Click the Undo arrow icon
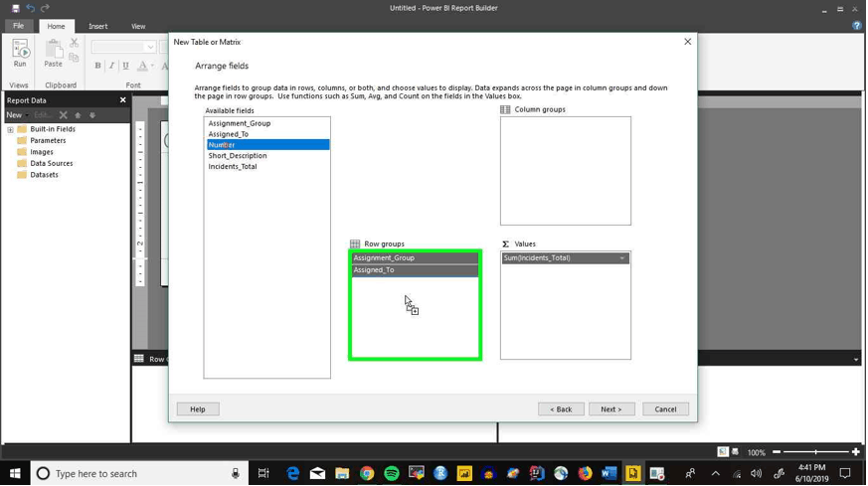868x486 pixels. pyautogui.click(x=31, y=8)
